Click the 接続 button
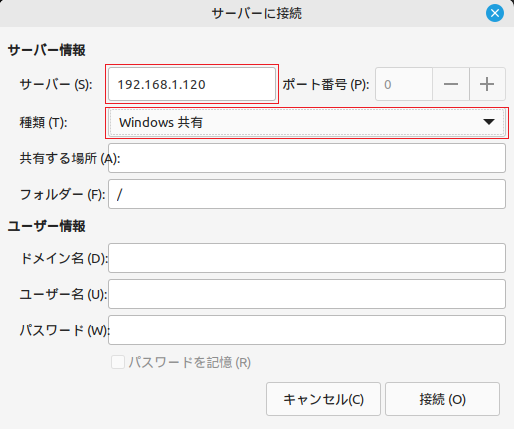The image size is (514, 429). coord(442,399)
